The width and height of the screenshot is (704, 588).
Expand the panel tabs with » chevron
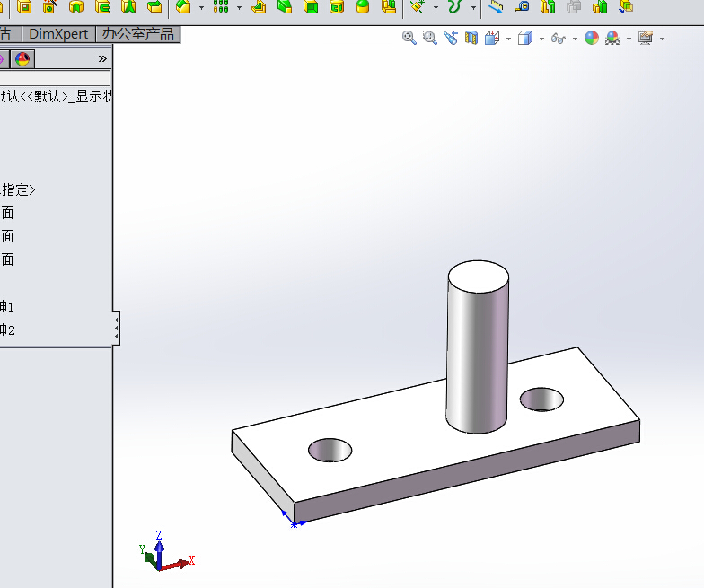pyautogui.click(x=102, y=59)
